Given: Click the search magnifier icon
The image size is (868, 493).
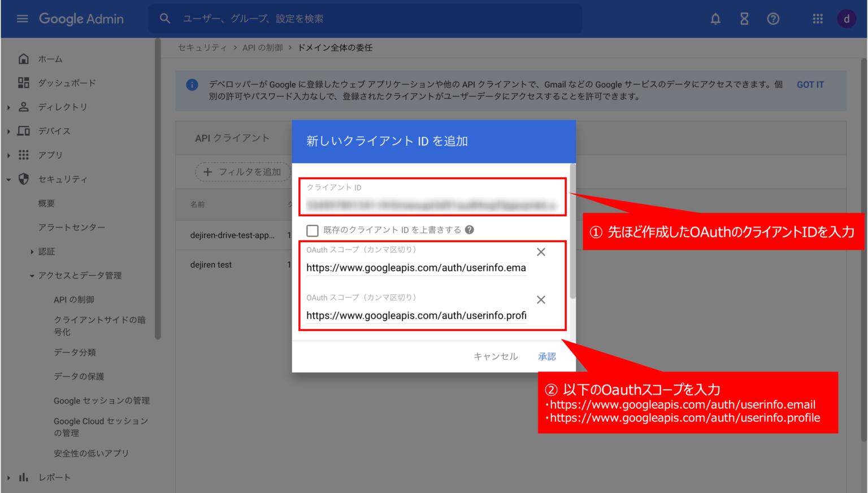Looking at the screenshot, I should (x=165, y=19).
